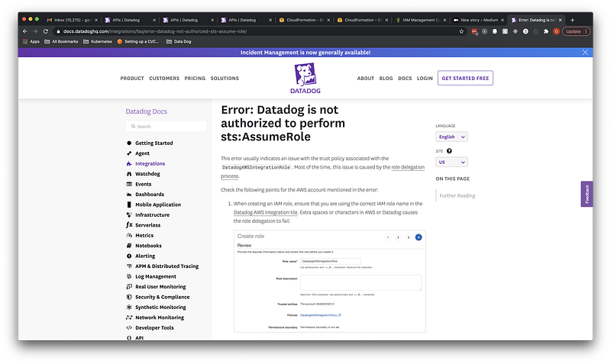Open the All Bookmarks folder
This screenshot has height=364, width=611.
tap(61, 41)
